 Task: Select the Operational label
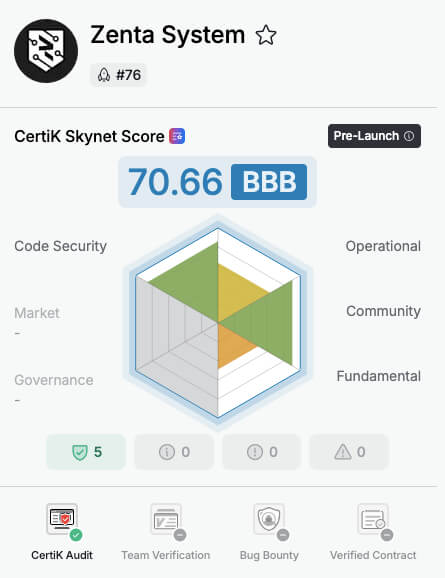[383, 246]
